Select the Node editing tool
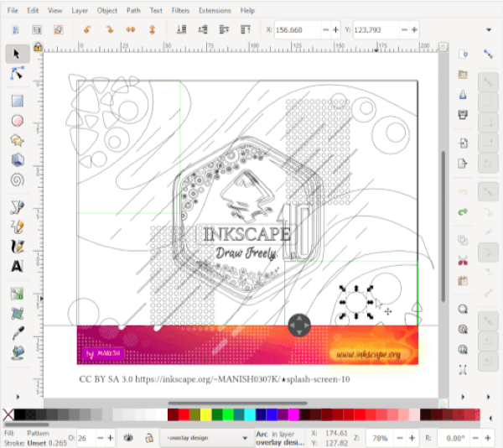 [x=17, y=74]
